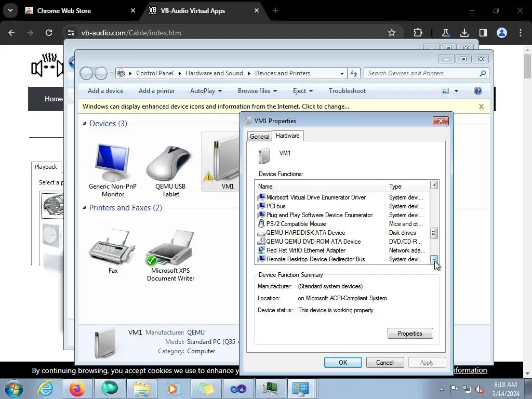Click Cancel in VM1 Properties
Viewport: 532px width, 399px height.
385,362
